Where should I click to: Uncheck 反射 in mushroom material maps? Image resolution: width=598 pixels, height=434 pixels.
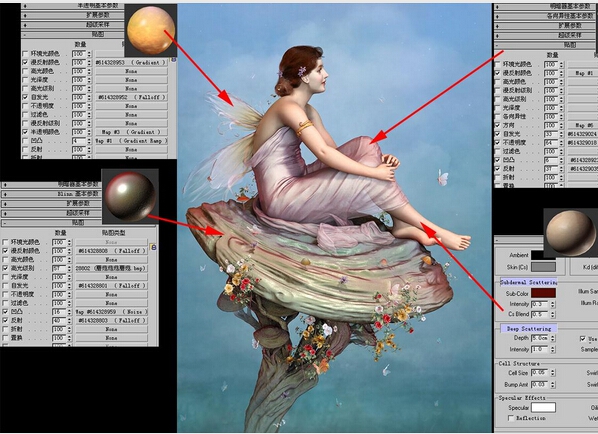click(x=5, y=320)
